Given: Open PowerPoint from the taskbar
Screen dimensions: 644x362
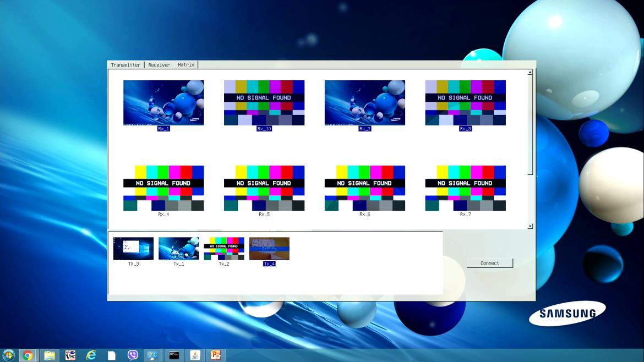Looking at the screenshot, I should coord(215,355).
